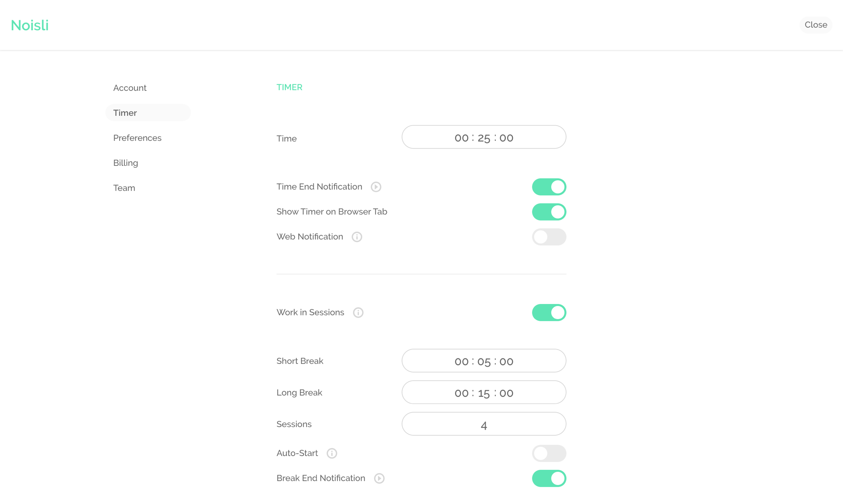The image size is (843, 504).
Task: Click Web Notification info icon
Action: pyautogui.click(x=356, y=237)
